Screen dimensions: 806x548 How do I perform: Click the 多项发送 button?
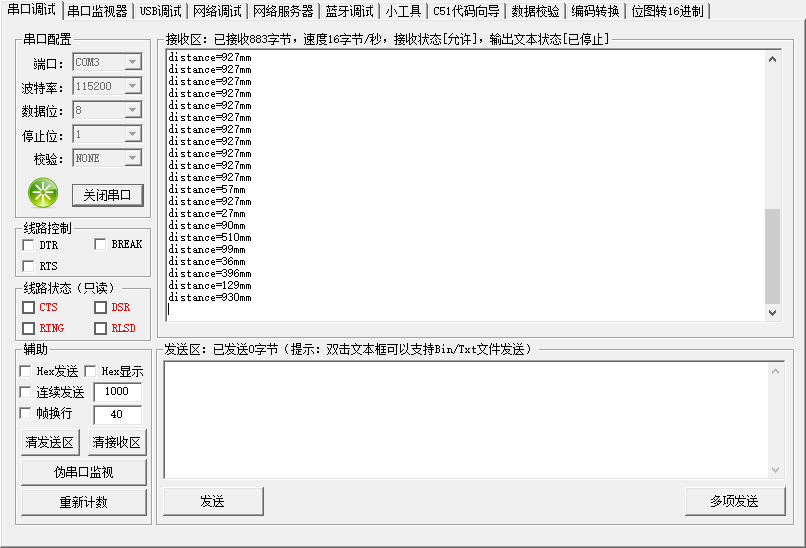pyautogui.click(x=735, y=501)
